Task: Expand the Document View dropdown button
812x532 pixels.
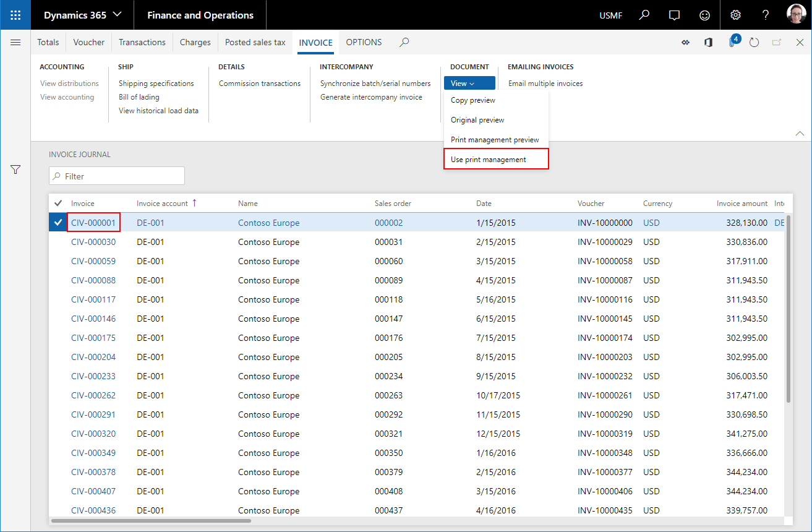Action: pyautogui.click(x=469, y=84)
